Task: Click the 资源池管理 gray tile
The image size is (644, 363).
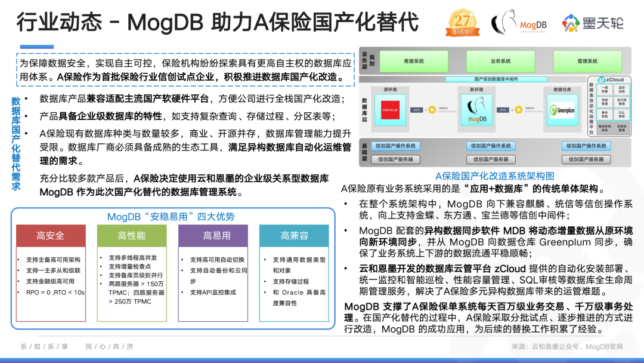Action: pyautogui.click(x=621, y=128)
